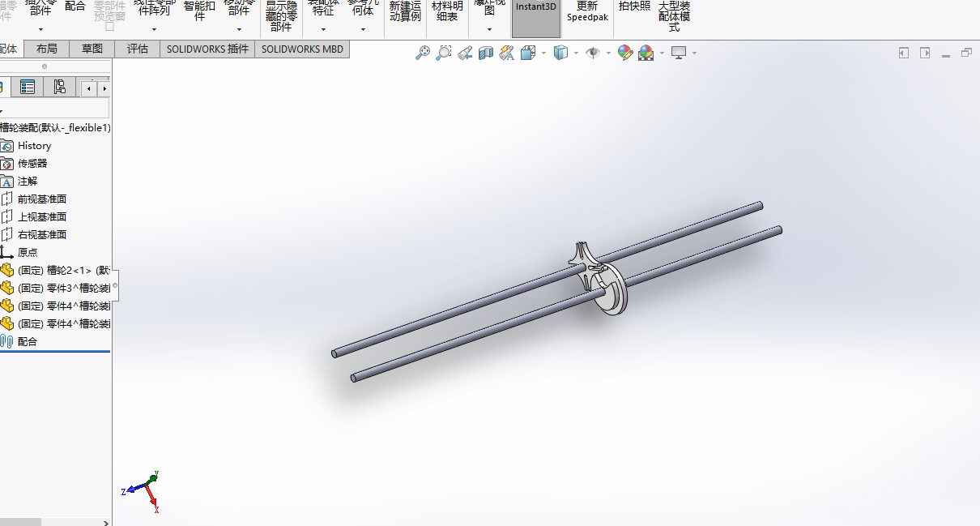Screen dimensions: 980x526
Task: Toggle Hide/Show Items eye icon
Action: coord(593,53)
